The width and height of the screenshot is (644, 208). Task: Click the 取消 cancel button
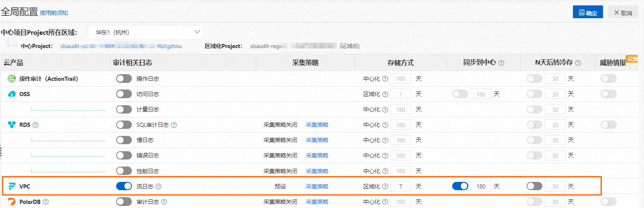point(623,12)
